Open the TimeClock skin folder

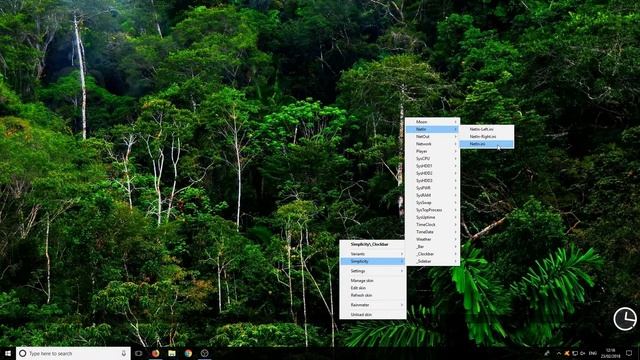click(432, 225)
